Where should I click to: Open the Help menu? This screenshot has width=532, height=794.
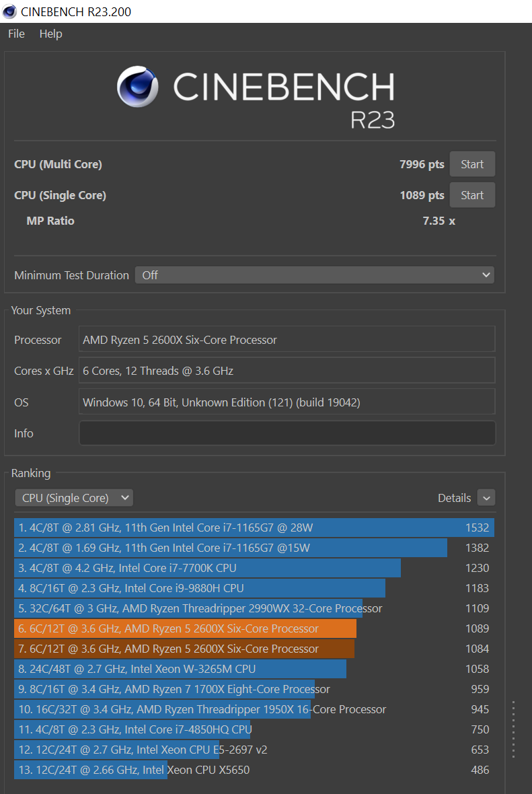(50, 34)
